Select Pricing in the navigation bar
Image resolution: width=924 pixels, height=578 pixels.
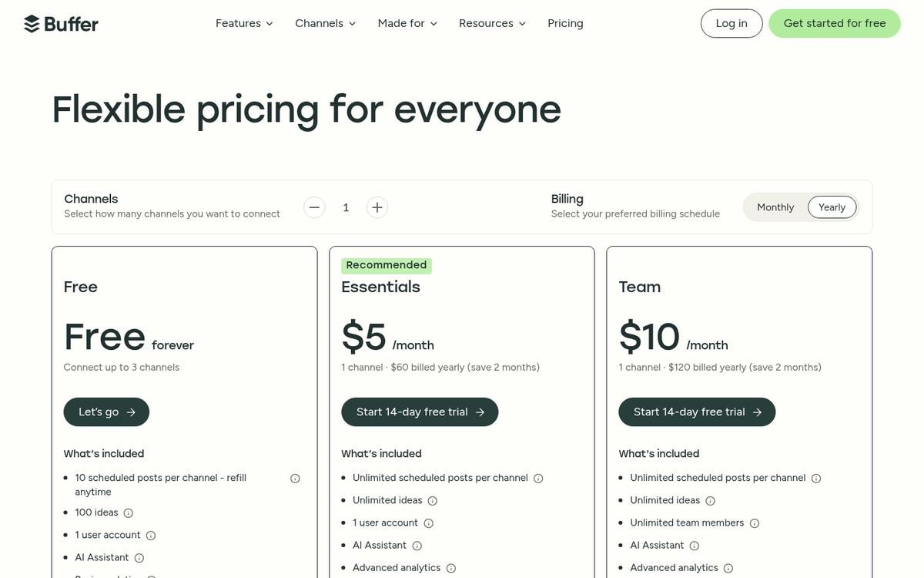coord(565,23)
